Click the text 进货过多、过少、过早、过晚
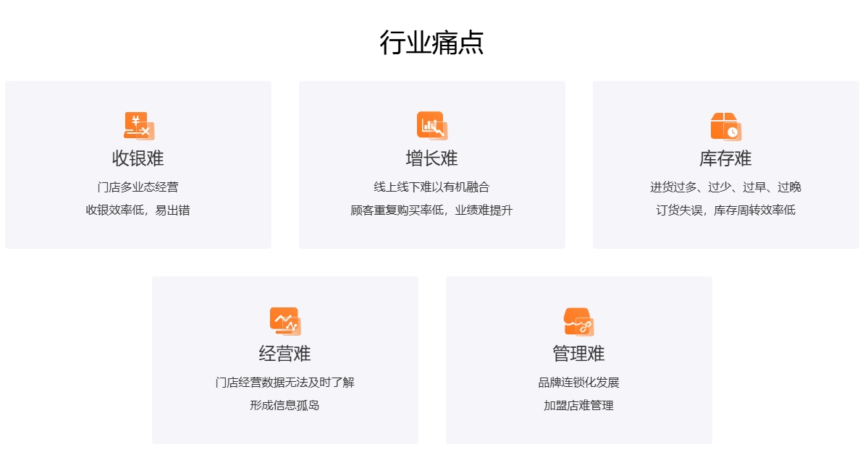This screenshot has width=868, height=473. [x=725, y=187]
